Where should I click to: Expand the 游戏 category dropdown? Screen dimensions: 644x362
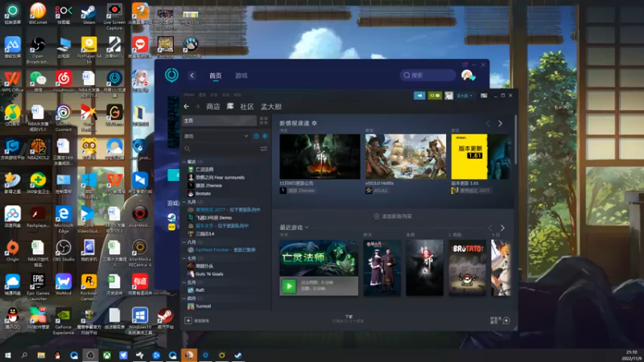pos(246,136)
